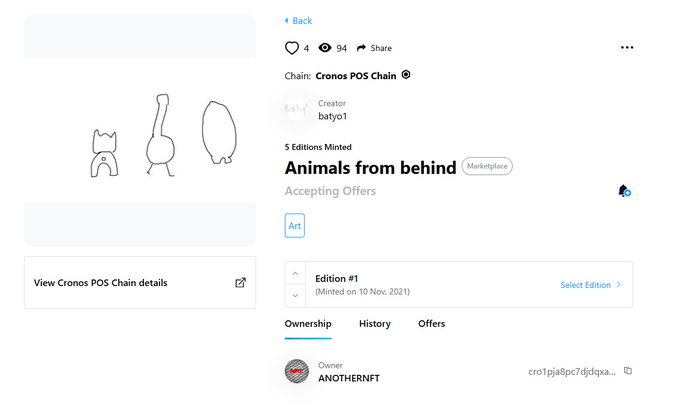The image size is (680, 415).
Task: Click the Share text label
Action: pos(381,48)
